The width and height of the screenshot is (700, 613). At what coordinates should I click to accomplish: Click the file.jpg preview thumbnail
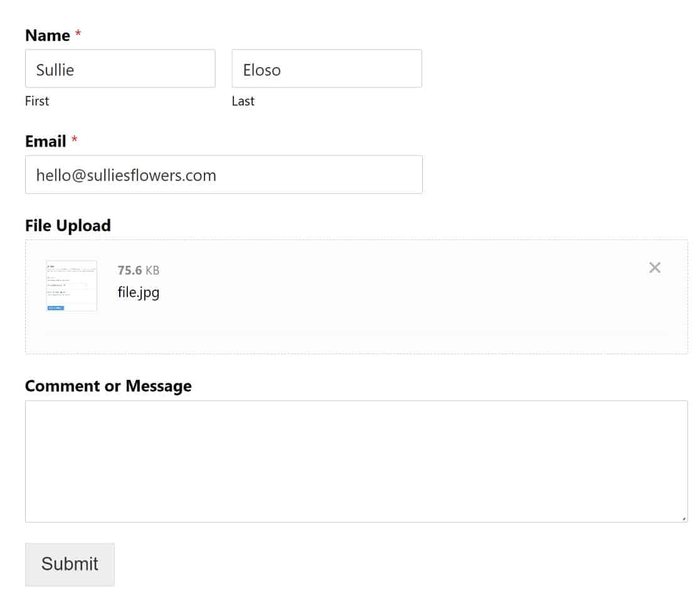[x=72, y=285]
